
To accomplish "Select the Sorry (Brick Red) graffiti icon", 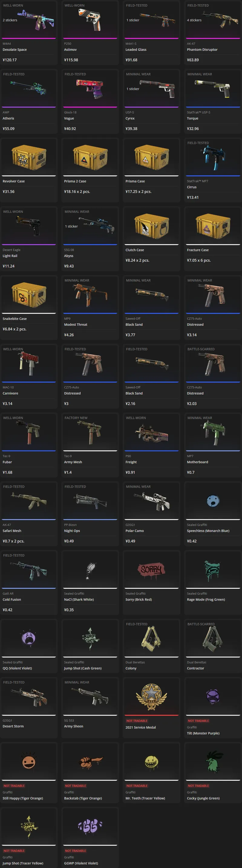I will 152,570.
